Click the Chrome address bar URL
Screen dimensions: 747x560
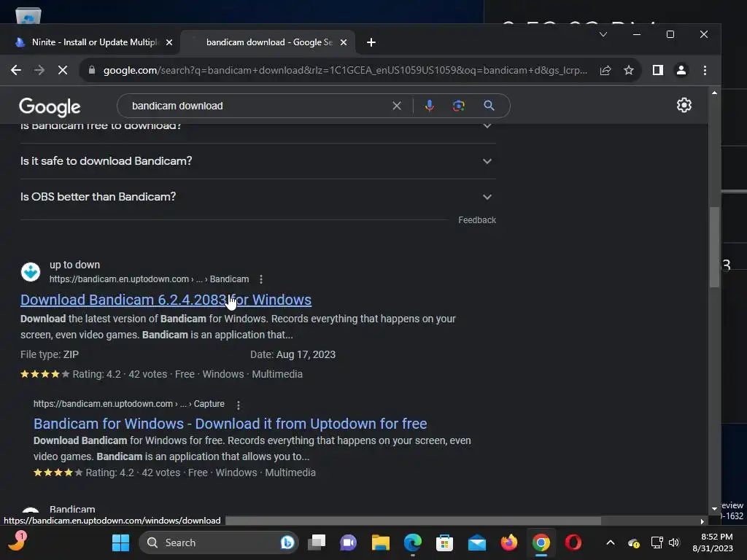pos(345,71)
